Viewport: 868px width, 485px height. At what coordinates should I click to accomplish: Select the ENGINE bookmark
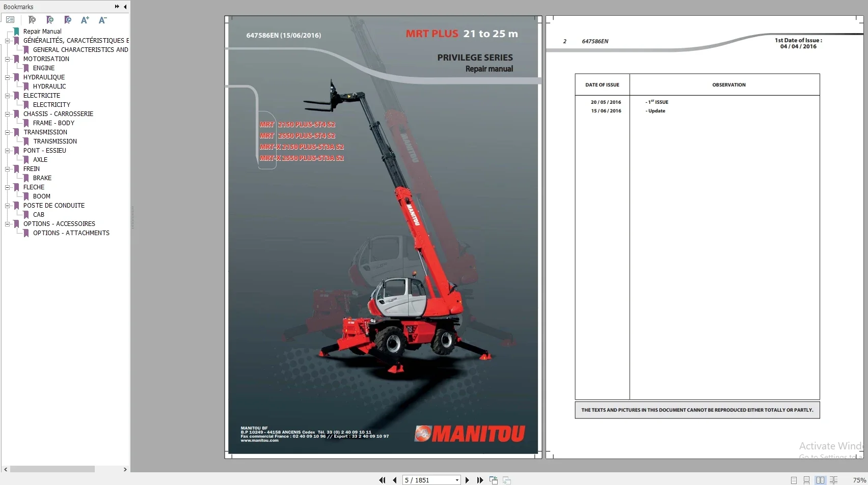pyautogui.click(x=44, y=68)
